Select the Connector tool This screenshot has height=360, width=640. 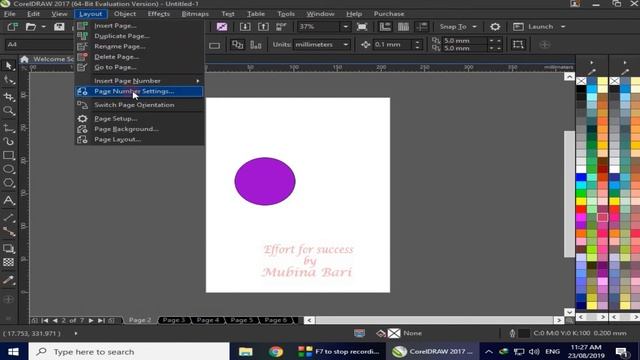tap(9, 231)
